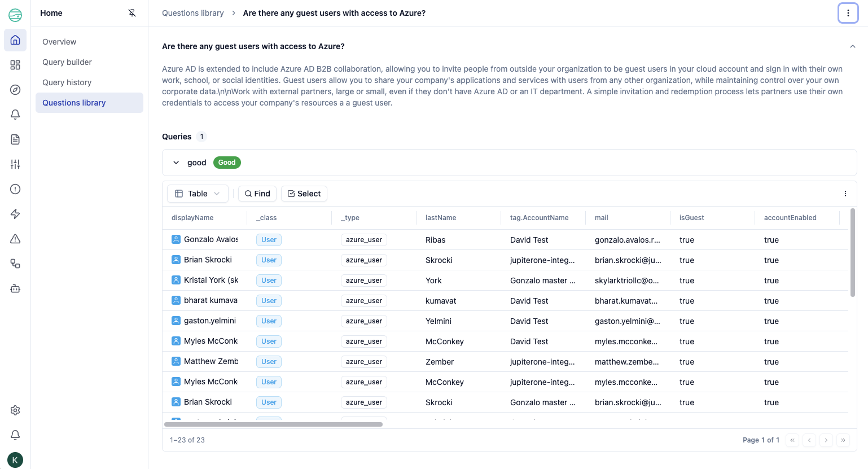Open the settings gear icon

click(15, 410)
